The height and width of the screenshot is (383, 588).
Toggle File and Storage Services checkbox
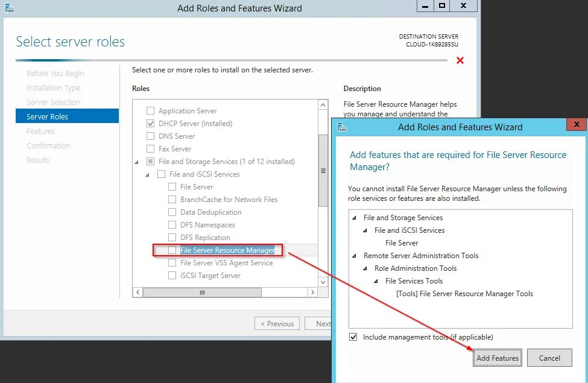(x=150, y=162)
